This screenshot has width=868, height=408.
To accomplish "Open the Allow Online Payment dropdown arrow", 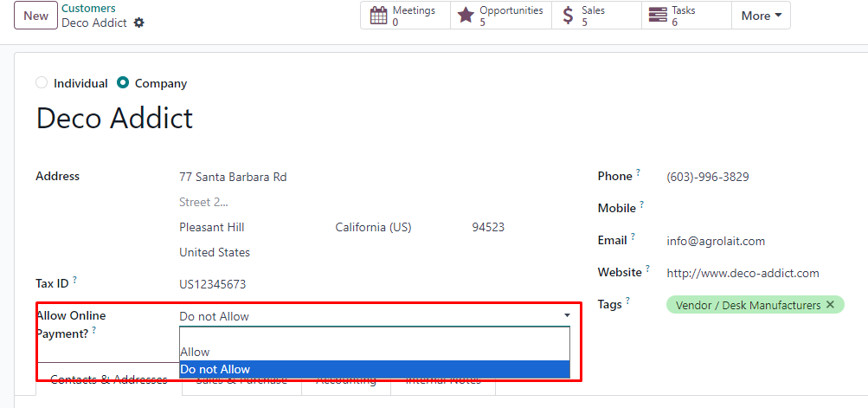I will (x=567, y=315).
